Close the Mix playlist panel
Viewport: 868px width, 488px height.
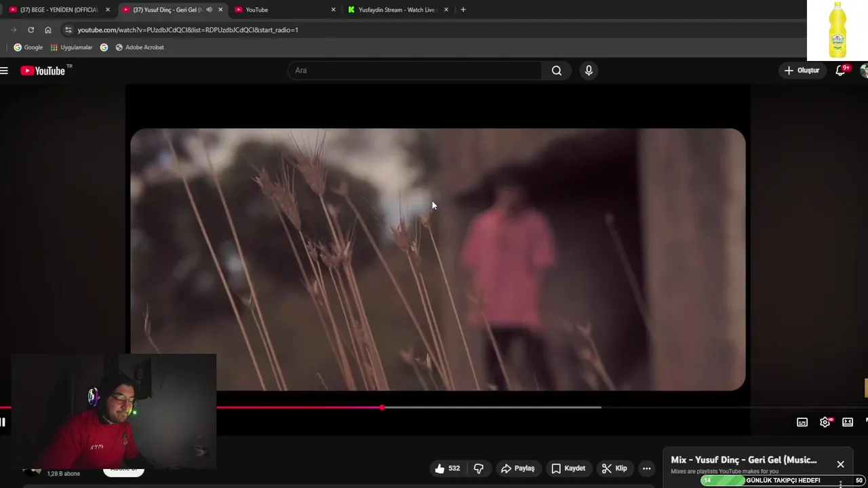tap(841, 464)
